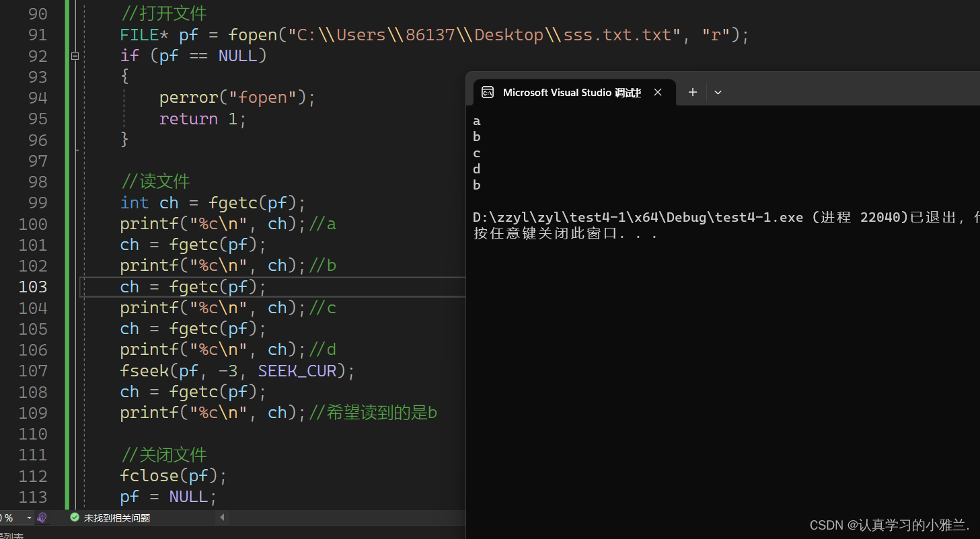Open the zoom percentage dropdown

(29, 517)
